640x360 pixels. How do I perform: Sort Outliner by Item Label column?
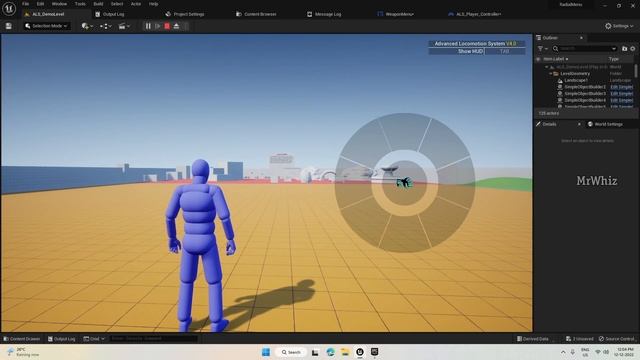(x=556, y=59)
